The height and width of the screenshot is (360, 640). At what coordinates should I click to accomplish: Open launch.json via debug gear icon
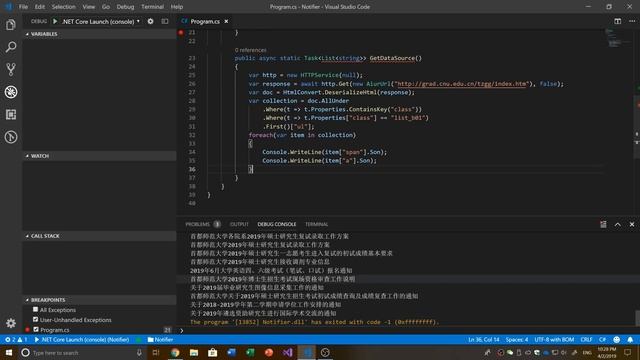tap(151, 21)
